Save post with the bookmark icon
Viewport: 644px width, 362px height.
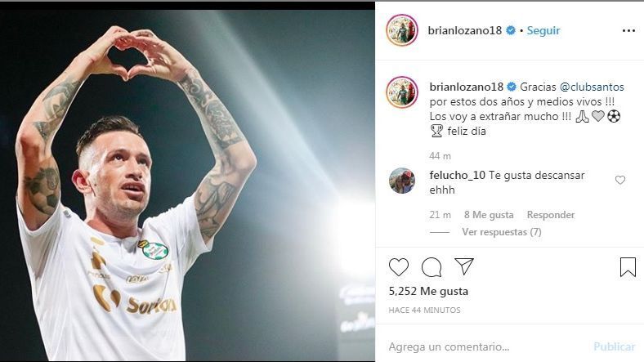tap(627, 267)
